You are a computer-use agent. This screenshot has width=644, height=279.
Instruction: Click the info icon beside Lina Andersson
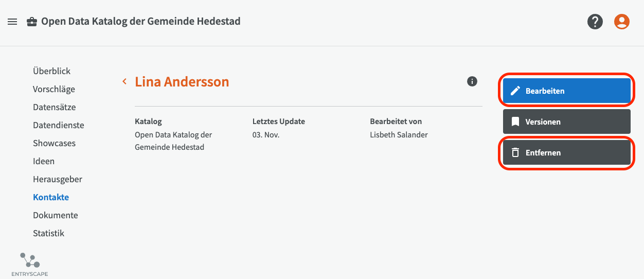click(472, 81)
